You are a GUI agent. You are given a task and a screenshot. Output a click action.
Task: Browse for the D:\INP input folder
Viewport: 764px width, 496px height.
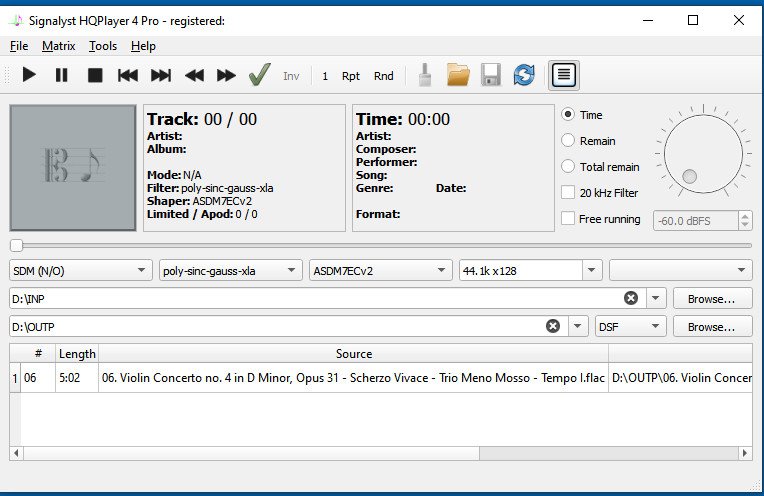click(x=711, y=299)
